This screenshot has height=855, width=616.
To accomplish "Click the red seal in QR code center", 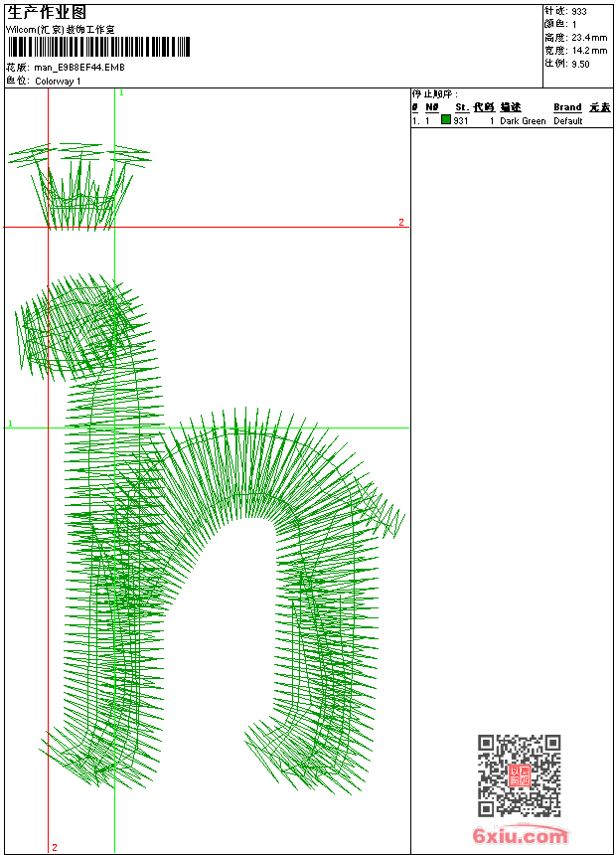I will pyautogui.click(x=519, y=775).
